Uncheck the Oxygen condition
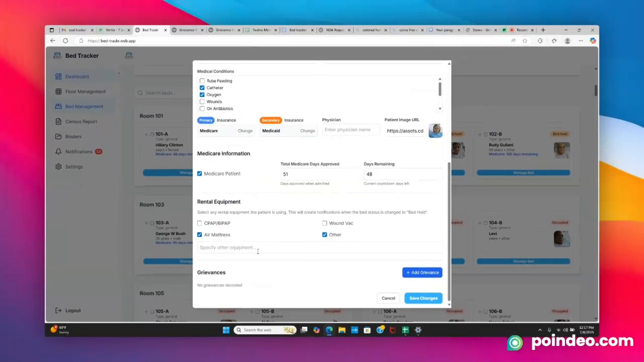Viewport: 644px width, 362px height. point(202,95)
